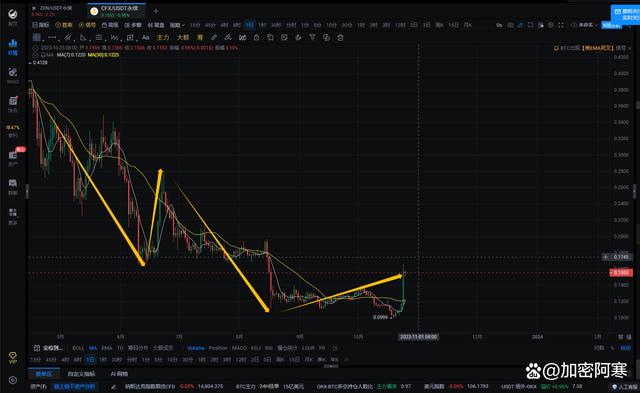The width and height of the screenshot is (640, 393).
Task: Open the AI 网格 tab
Action: coord(119,374)
